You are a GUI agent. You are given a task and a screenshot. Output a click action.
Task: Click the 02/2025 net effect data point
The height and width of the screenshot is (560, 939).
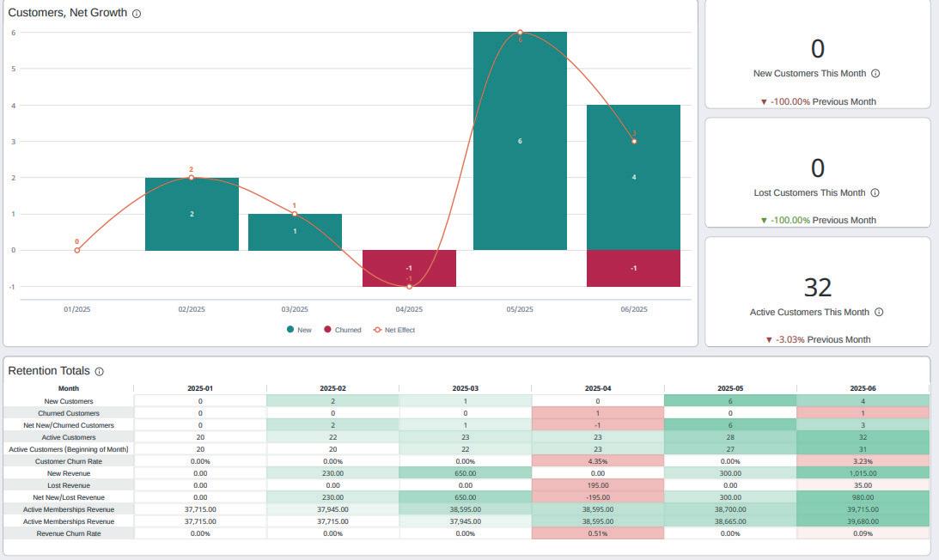tap(192, 178)
